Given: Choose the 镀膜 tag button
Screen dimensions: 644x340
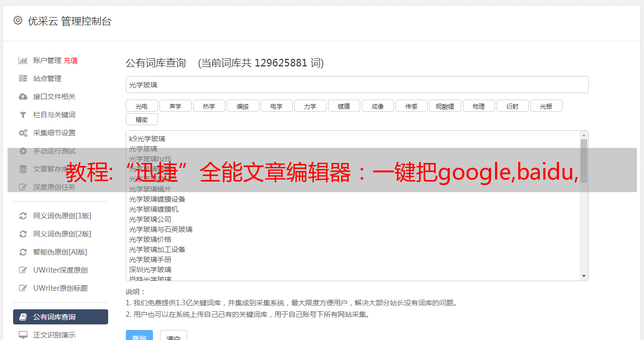Looking at the screenshot, I should click(344, 106).
